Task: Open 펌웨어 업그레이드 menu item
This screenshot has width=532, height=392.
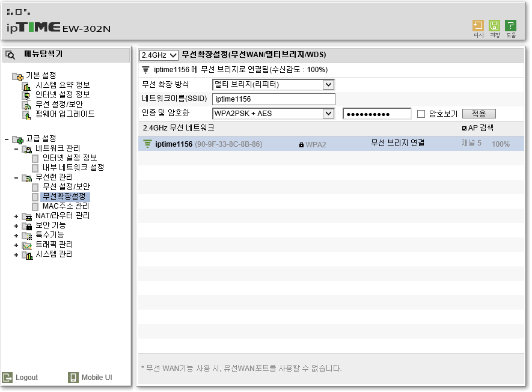Action: click(x=65, y=114)
